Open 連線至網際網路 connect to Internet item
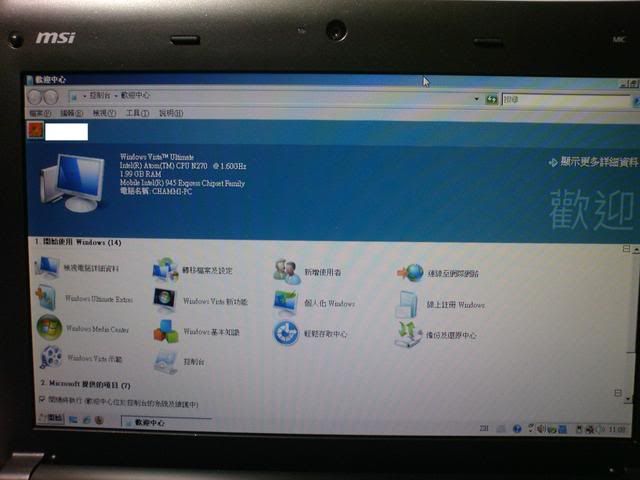This screenshot has width=640, height=480. coord(438,273)
